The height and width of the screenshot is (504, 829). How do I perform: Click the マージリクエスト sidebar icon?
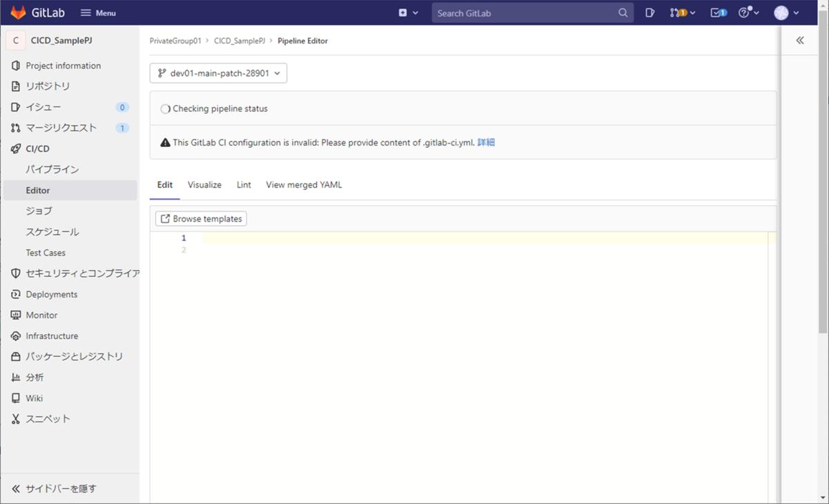click(x=16, y=128)
